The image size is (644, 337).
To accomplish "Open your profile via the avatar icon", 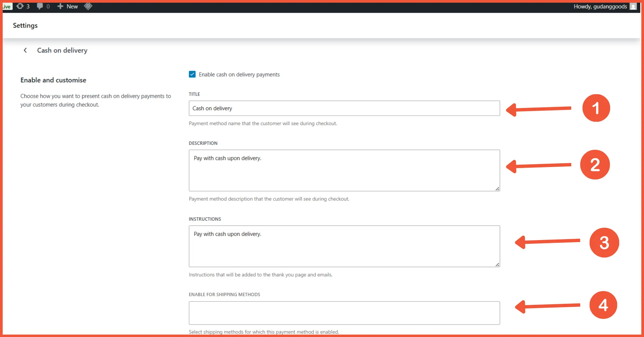I will pyautogui.click(x=634, y=6).
